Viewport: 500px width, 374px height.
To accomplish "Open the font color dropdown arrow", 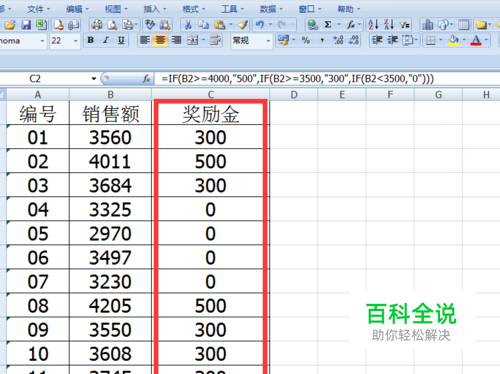I will (x=486, y=41).
